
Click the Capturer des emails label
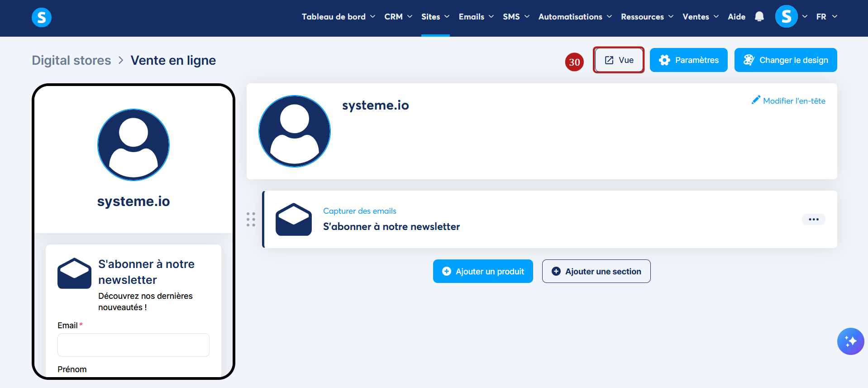point(360,211)
